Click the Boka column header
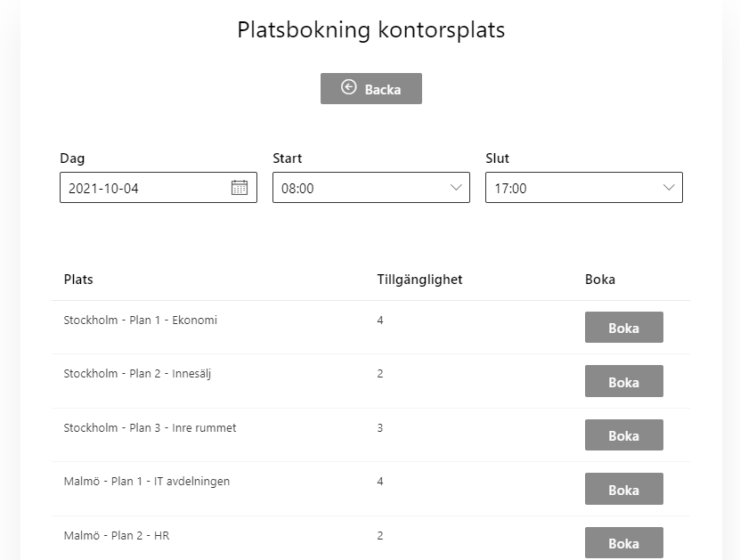Image resolution: width=740 pixels, height=560 pixels. (600, 280)
